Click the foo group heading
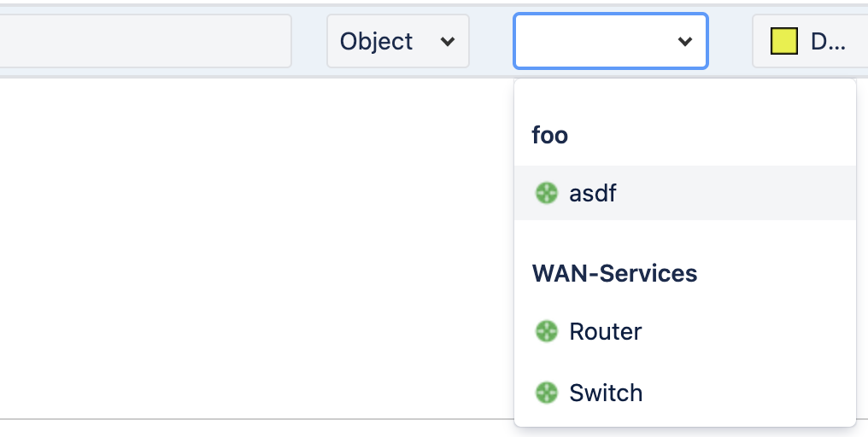This screenshot has width=868, height=437. pyautogui.click(x=549, y=135)
